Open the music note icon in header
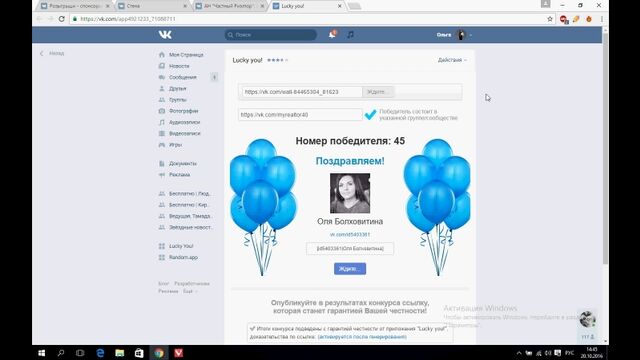The width and height of the screenshot is (640, 360). pyautogui.click(x=351, y=35)
